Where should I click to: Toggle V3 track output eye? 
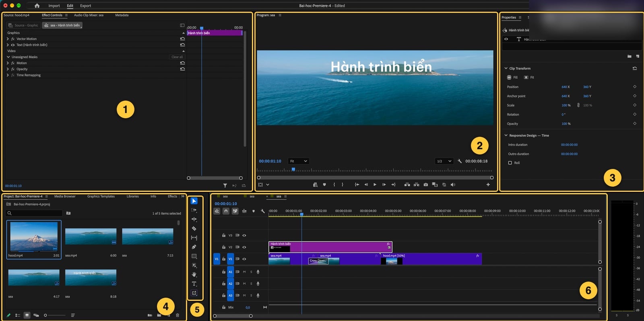pyautogui.click(x=244, y=235)
